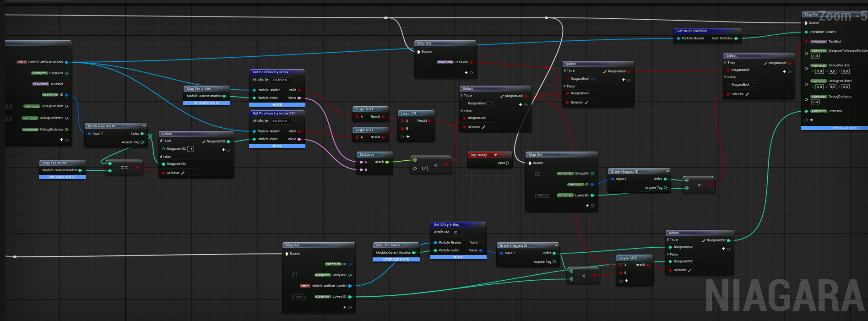
Task: Check the unticked If True NiagaraBool checkbox
Action: coord(489,103)
